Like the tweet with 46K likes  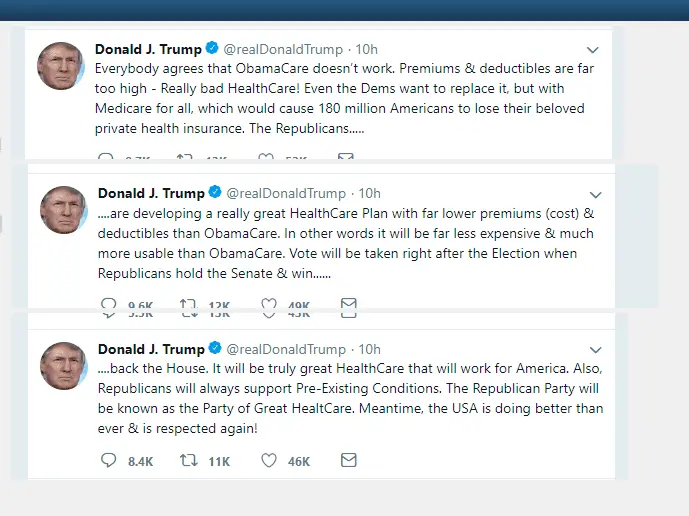tap(268, 461)
